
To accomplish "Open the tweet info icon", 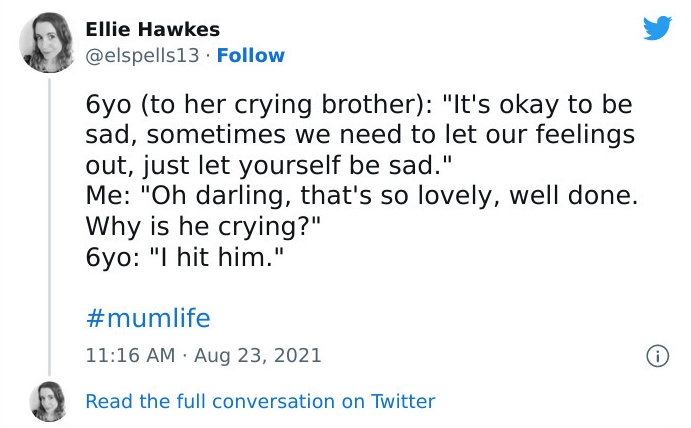I will pyautogui.click(x=657, y=355).
